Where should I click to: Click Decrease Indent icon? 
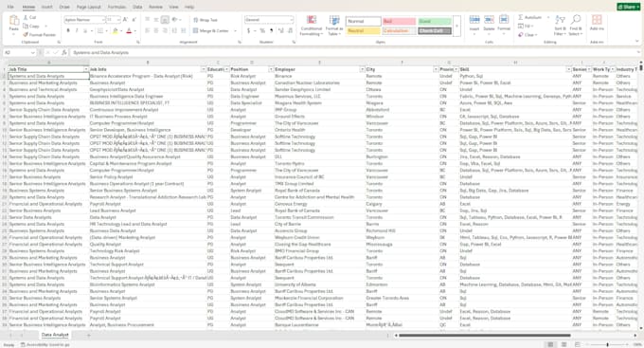174,31
